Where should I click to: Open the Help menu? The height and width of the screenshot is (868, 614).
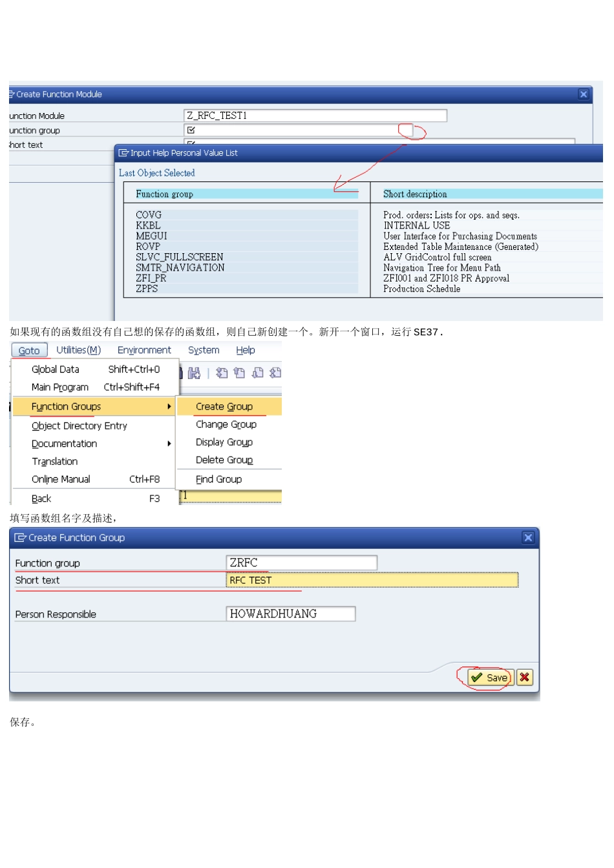pyautogui.click(x=246, y=350)
